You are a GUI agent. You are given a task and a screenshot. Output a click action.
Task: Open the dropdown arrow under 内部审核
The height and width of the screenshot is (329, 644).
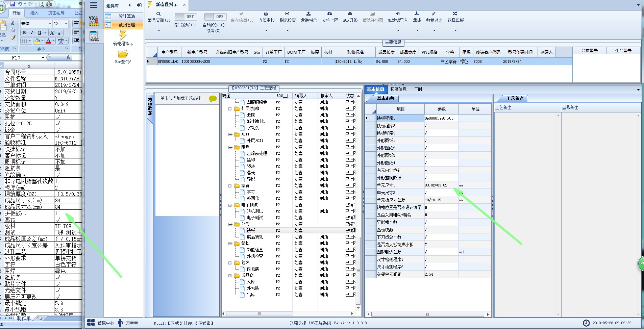pos(266,31)
